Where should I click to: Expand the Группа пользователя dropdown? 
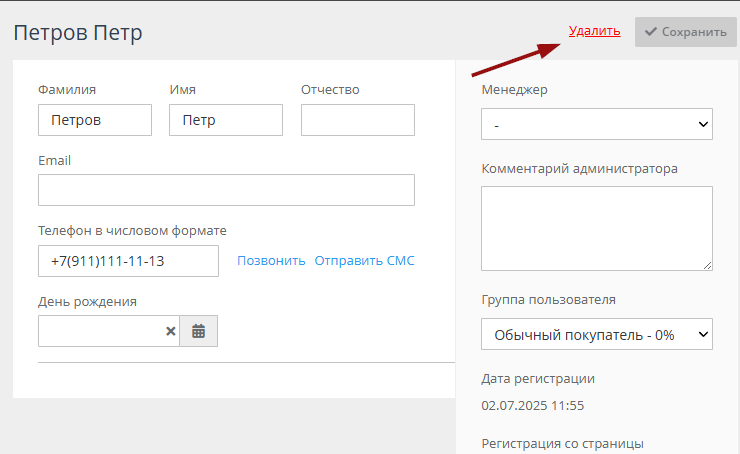pyautogui.click(x=596, y=335)
